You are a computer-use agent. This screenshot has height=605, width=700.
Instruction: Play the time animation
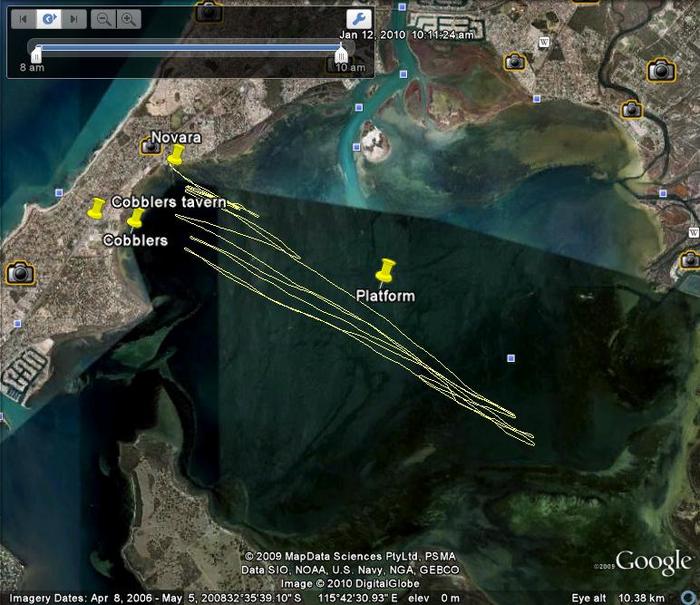point(49,19)
